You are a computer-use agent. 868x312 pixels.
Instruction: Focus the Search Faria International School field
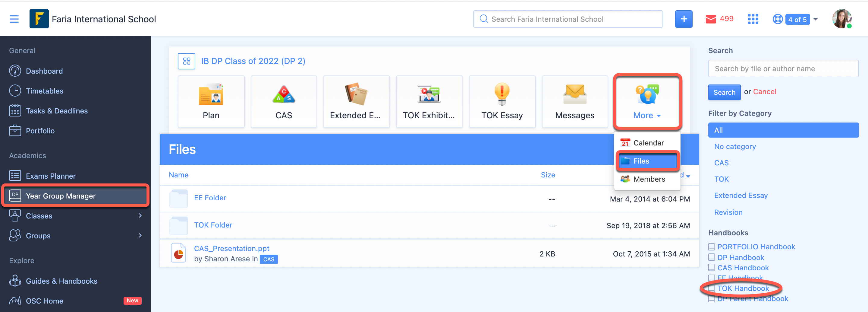pyautogui.click(x=568, y=19)
